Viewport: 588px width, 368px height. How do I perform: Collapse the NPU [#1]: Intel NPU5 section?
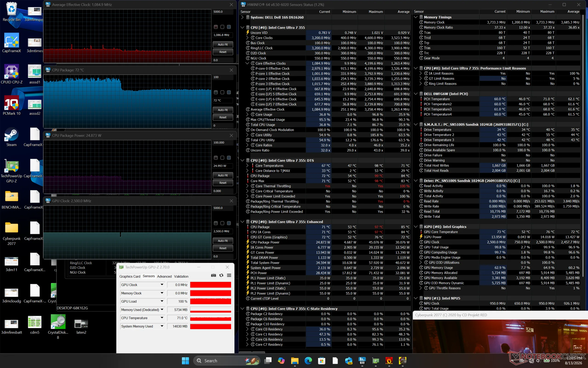416,298
